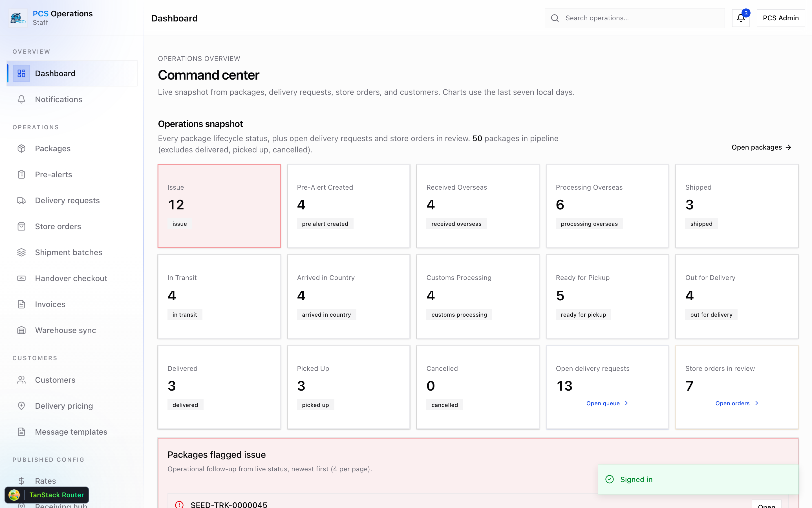The height and width of the screenshot is (508, 812).
Task: Open the Received Overseas card
Action: click(478, 206)
